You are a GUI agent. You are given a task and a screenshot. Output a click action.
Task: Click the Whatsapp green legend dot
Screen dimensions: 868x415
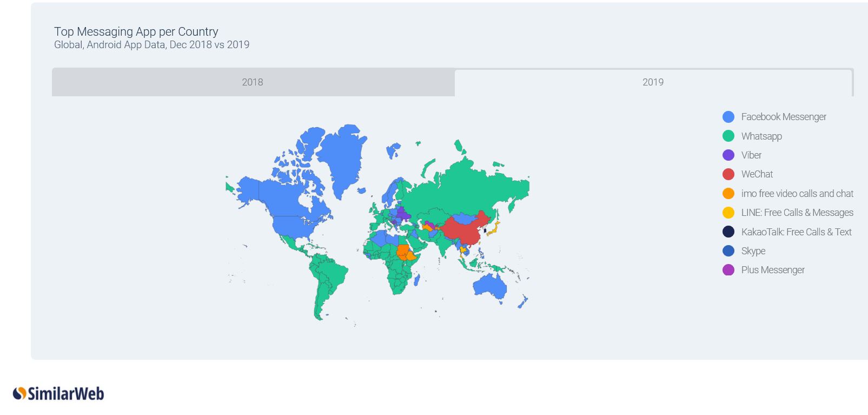(x=728, y=136)
